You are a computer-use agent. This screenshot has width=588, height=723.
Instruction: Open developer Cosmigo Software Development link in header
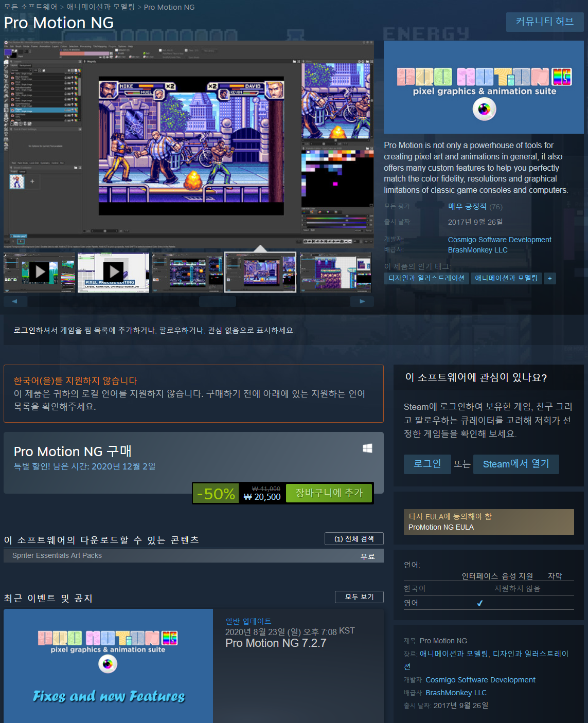[500, 240]
